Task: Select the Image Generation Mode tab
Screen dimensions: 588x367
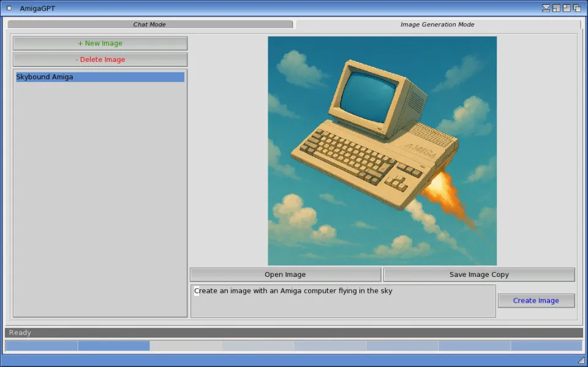Action: tap(437, 25)
